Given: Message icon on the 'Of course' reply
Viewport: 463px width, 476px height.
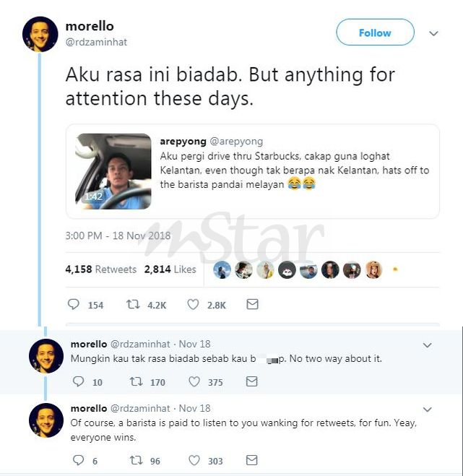Looking at the screenshot, I should (252, 460).
